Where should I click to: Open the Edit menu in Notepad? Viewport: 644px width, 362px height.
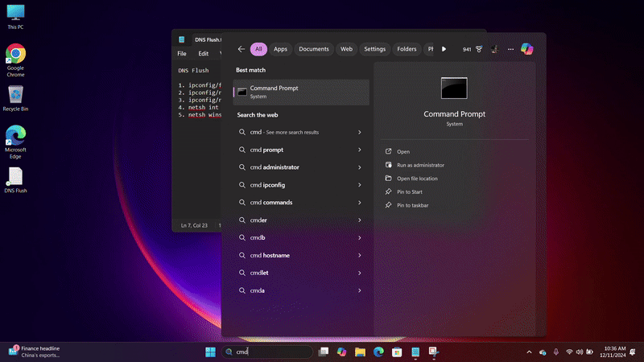pos(204,54)
